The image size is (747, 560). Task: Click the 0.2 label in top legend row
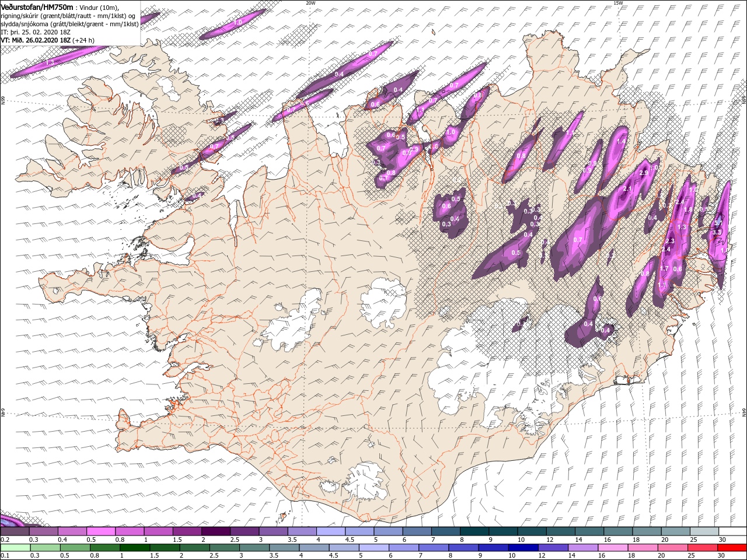click(x=4, y=540)
